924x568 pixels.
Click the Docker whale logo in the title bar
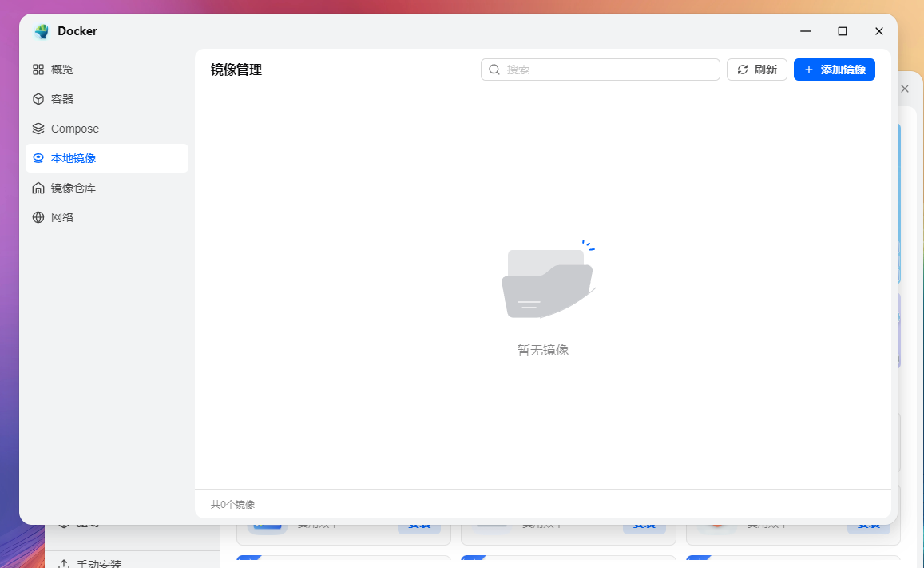(41, 31)
